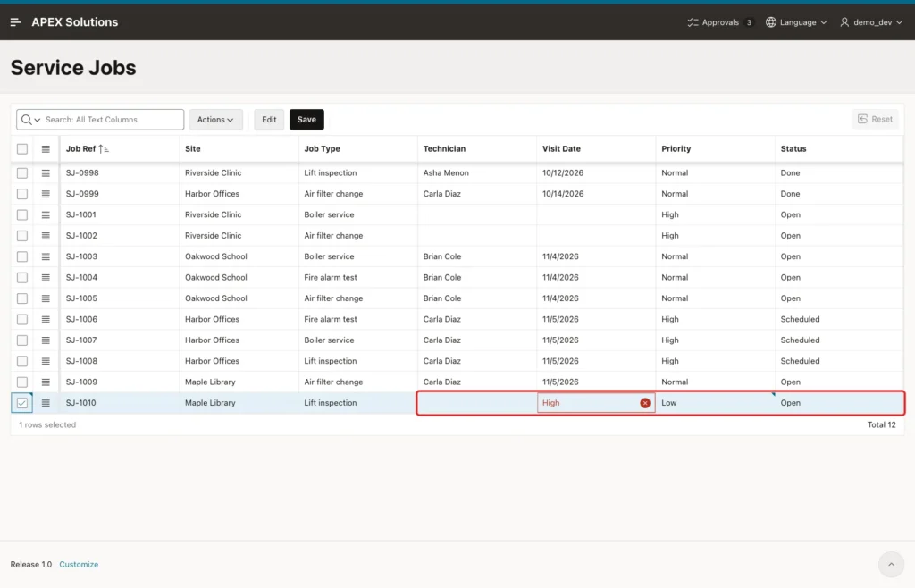This screenshot has height=588, width=915.
Task: Open row actions menu for SJ-1010
Action: (x=46, y=403)
